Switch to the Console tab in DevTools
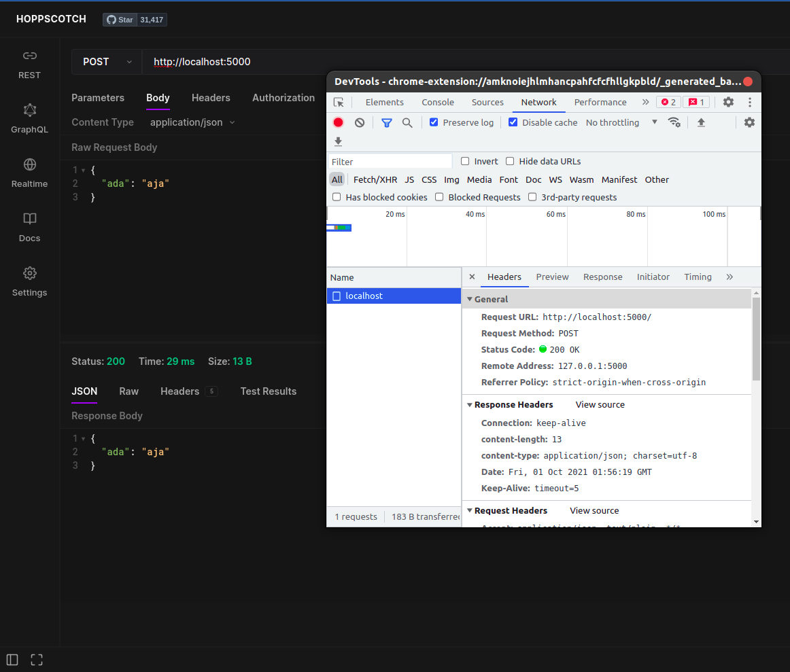This screenshot has height=672, width=790. pyautogui.click(x=437, y=102)
